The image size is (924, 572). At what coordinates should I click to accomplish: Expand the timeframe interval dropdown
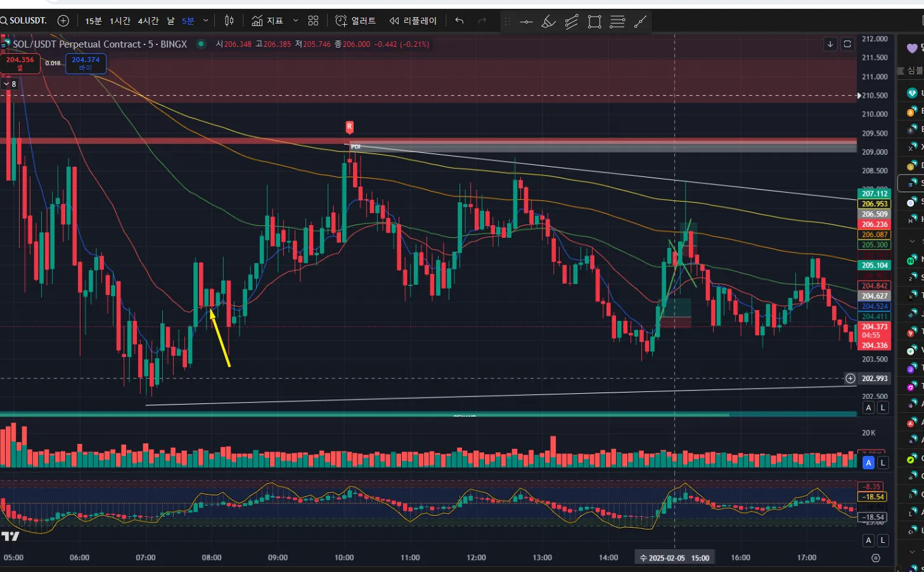click(205, 21)
